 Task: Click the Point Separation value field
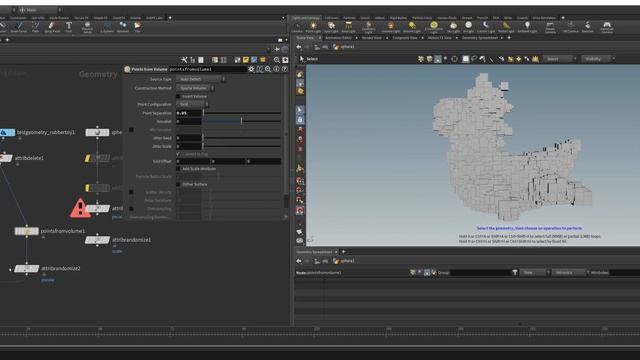click(189, 113)
